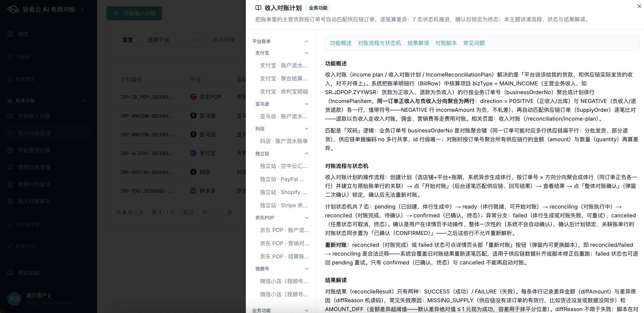
Task: Click list icon next to 费用对账管理
Action: point(10,167)
